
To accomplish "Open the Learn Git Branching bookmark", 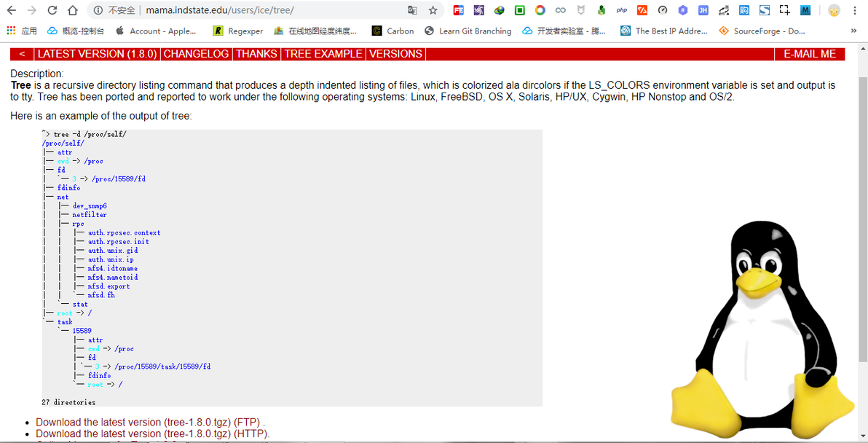I will click(x=468, y=31).
